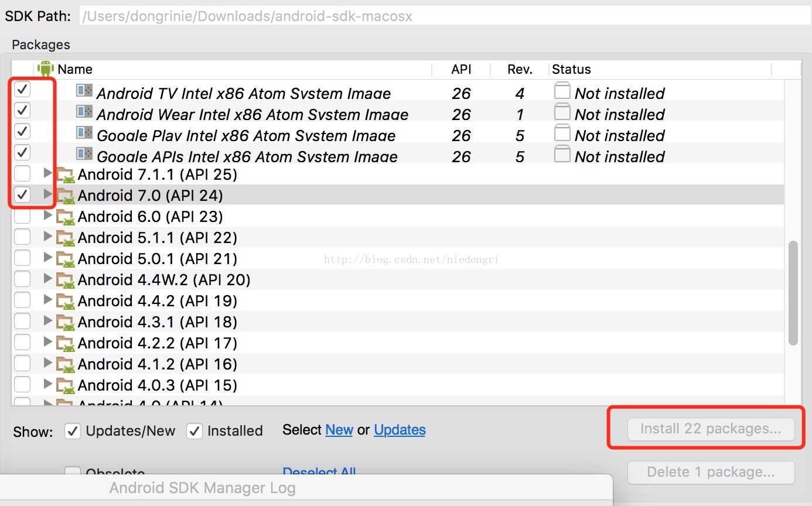
Task: Expand the Android 4.4W.2 (API 20) node
Action: 48,279
